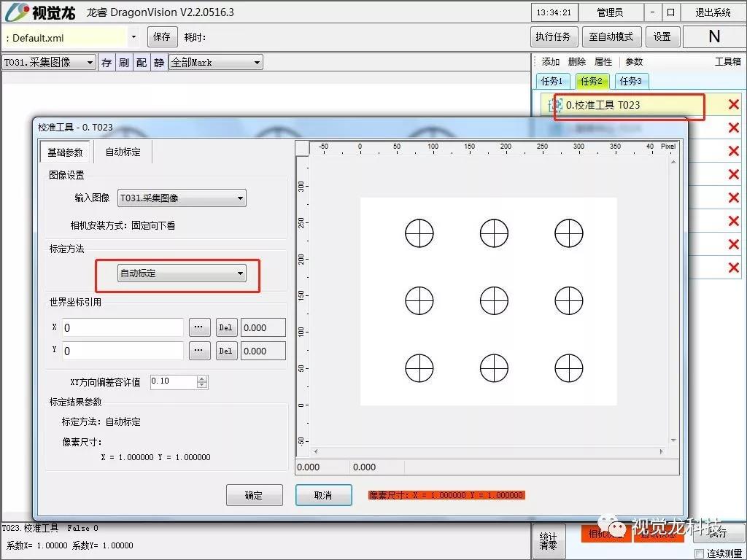Click the calibration tool icon beside 0.校准工具 T023
Image resolution: width=747 pixels, height=560 pixels.
pyautogui.click(x=554, y=105)
